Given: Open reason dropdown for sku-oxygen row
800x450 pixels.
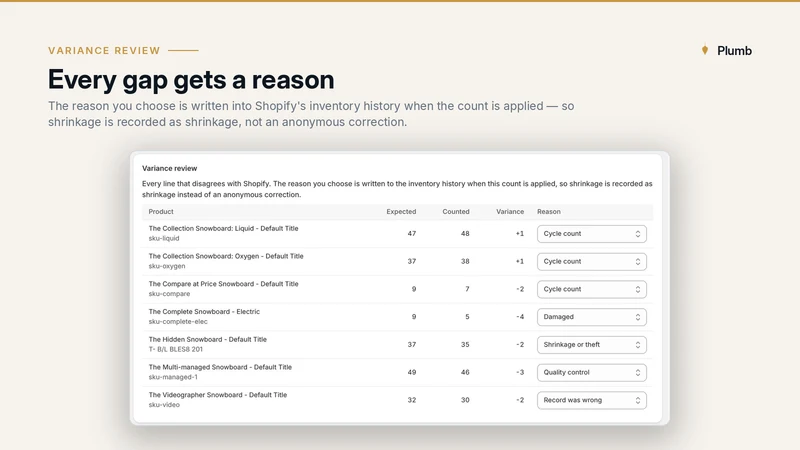Looking at the screenshot, I should 591,261.
